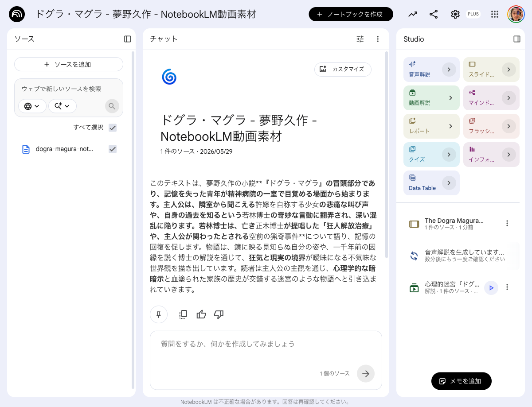Click the thumbs up icon
This screenshot has width=532, height=407.
201,314
